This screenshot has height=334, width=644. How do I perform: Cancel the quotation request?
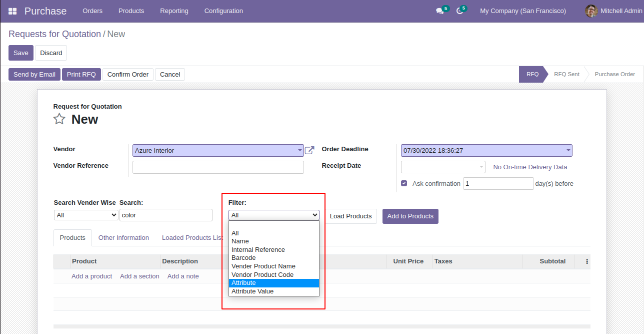pyautogui.click(x=170, y=75)
